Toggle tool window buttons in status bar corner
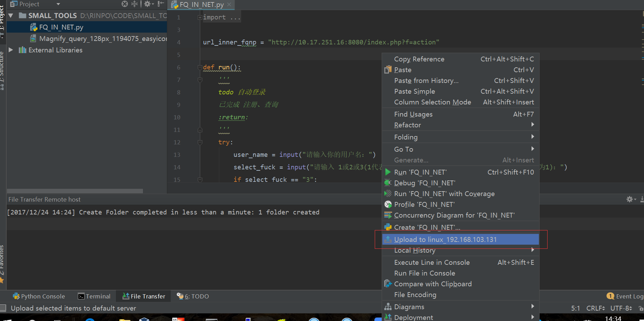The image size is (644, 321). pos(3,308)
